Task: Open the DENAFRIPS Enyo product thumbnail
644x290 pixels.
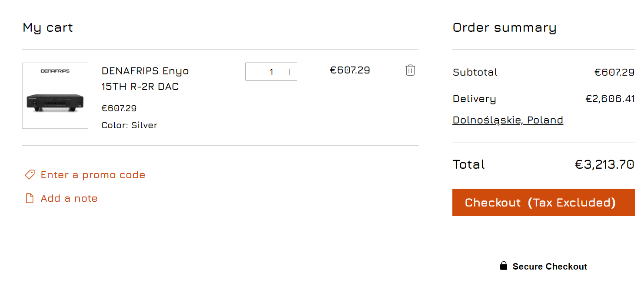Action: tap(55, 96)
